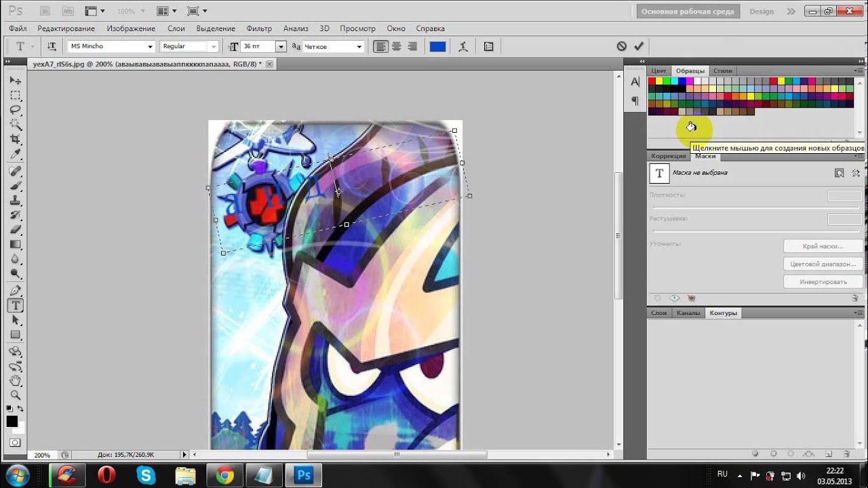Viewport: 868px width, 488px height.
Task: Select the Lasso tool
Action: click(15, 110)
